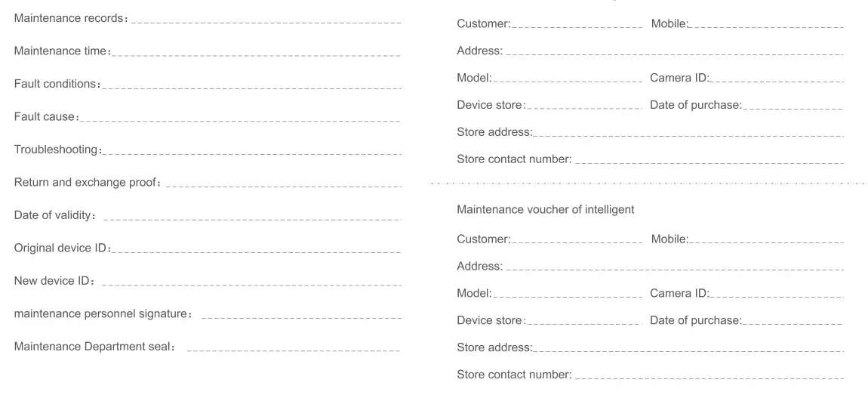Click the Device store field in the maintenance voucher section

pyautogui.click(x=583, y=323)
